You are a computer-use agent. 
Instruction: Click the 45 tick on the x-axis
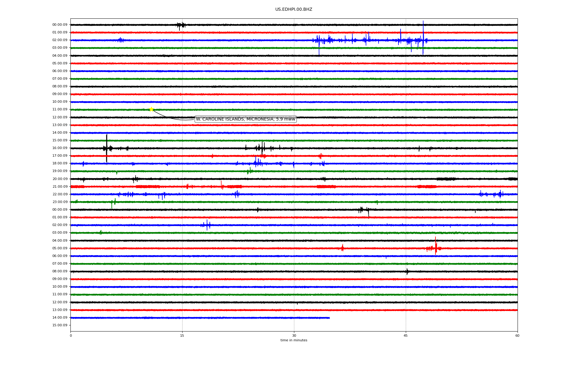(x=405, y=335)
